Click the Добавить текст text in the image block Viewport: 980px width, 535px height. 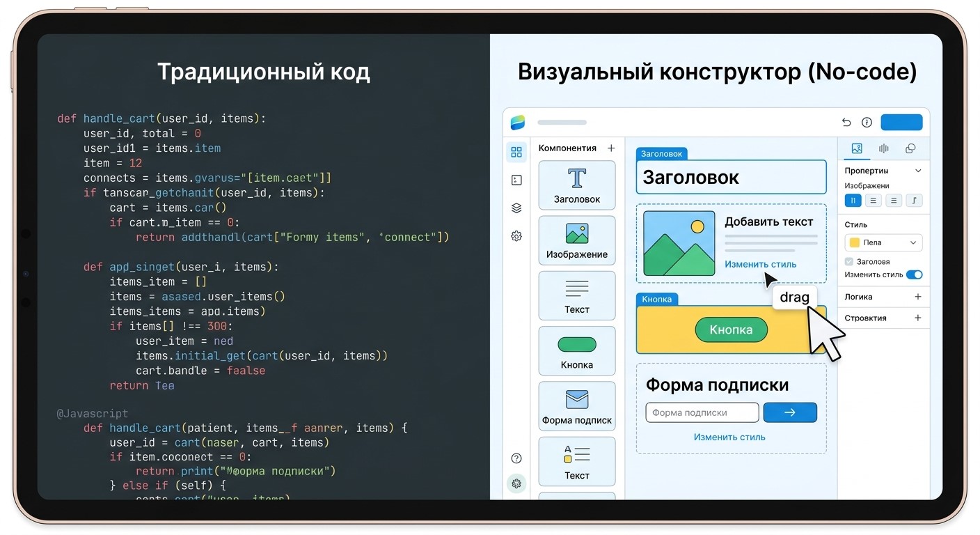768,222
